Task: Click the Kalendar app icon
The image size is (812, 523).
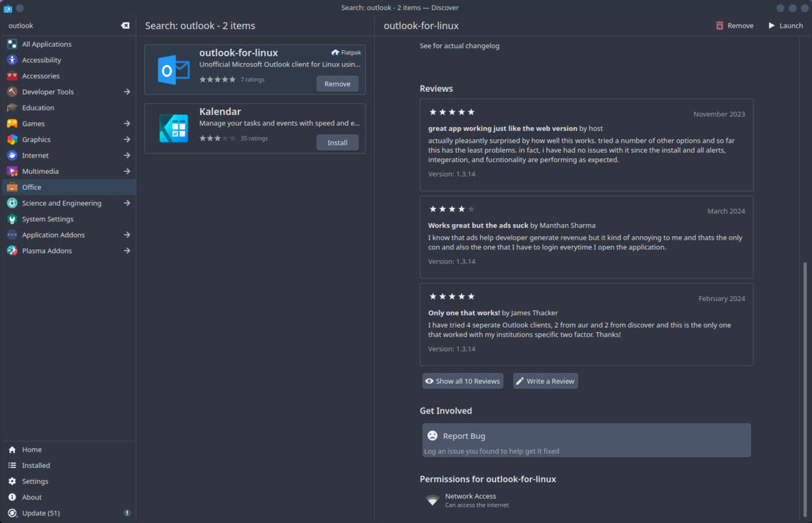Action: [173, 129]
